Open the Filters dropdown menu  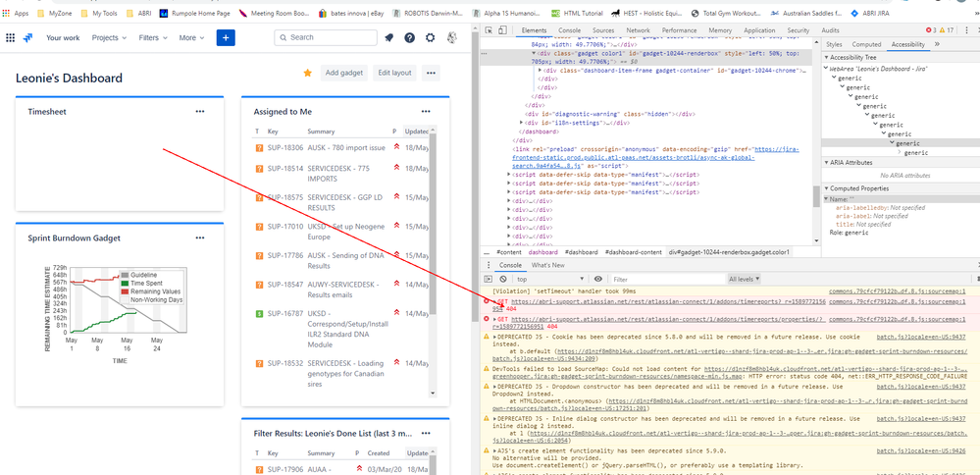click(x=153, y=37)
